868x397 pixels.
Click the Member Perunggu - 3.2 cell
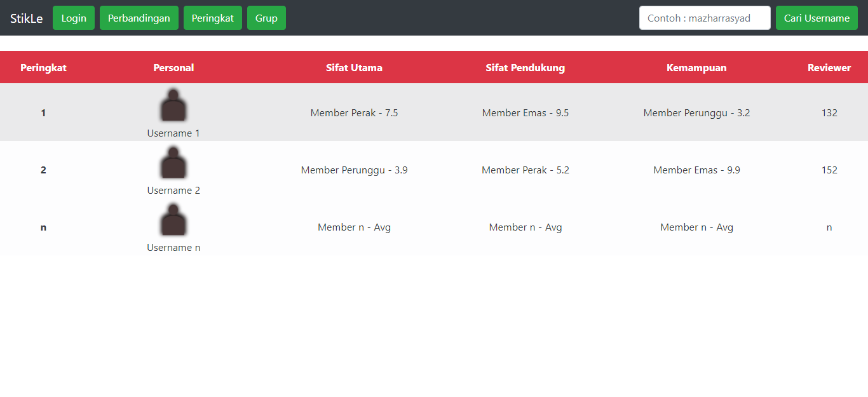pos(696,113)
